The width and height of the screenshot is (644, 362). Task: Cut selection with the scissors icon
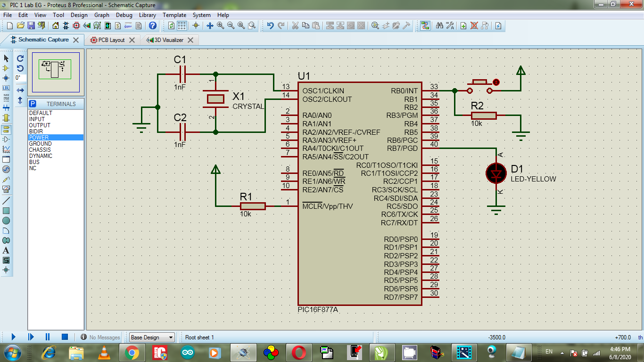295,25
